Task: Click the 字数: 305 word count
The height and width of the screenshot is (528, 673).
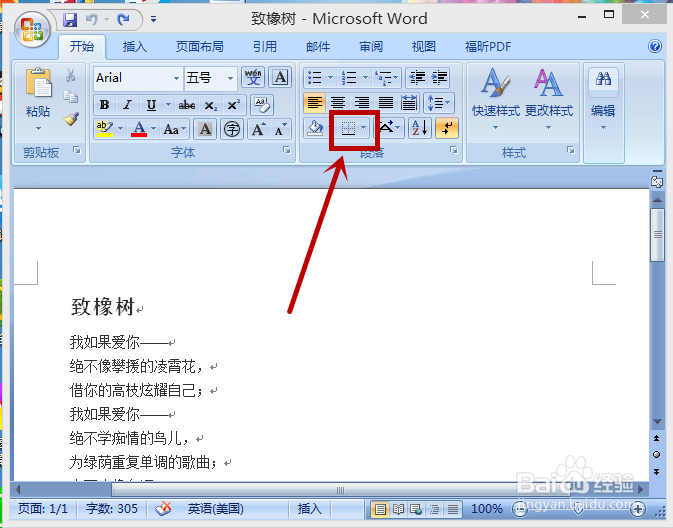Action: click(x=112, y=509)
